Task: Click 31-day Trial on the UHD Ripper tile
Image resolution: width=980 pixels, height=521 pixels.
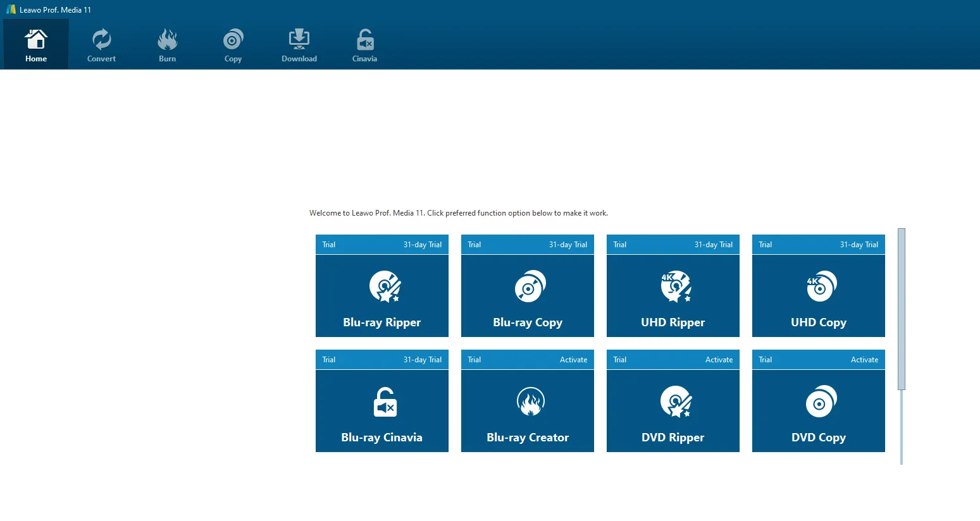Action: (x=714, y=245)
